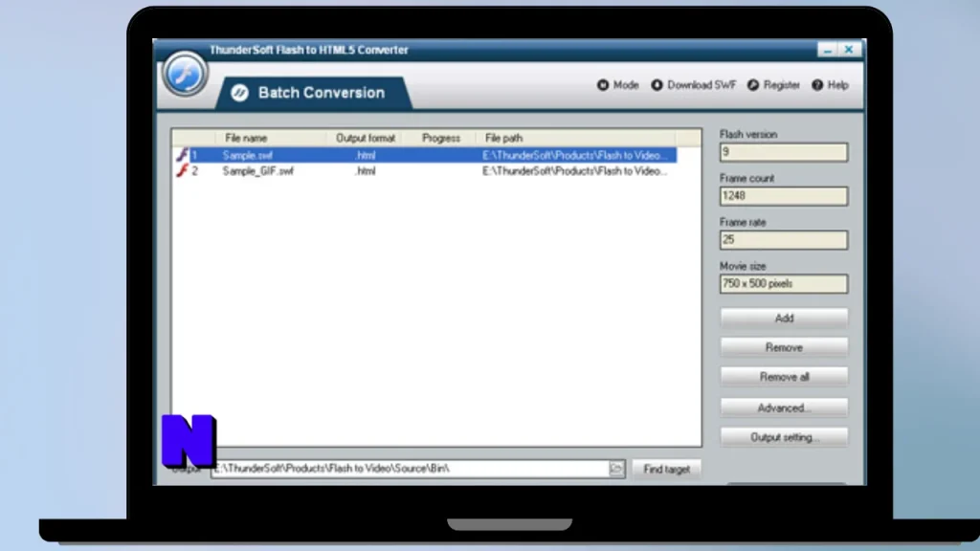The height and width of the screenshot is (551, 980).
Task: Open the Mode menu
Action: point(617,85)
